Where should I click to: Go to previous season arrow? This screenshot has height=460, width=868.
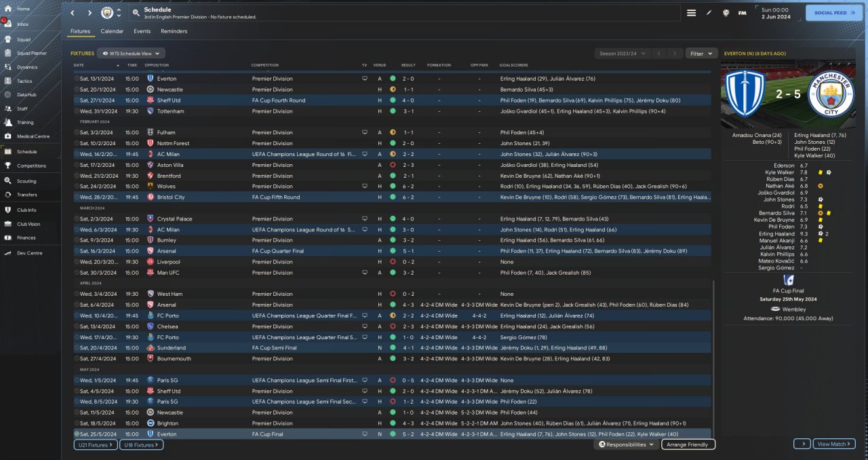[x=658, y=53]
